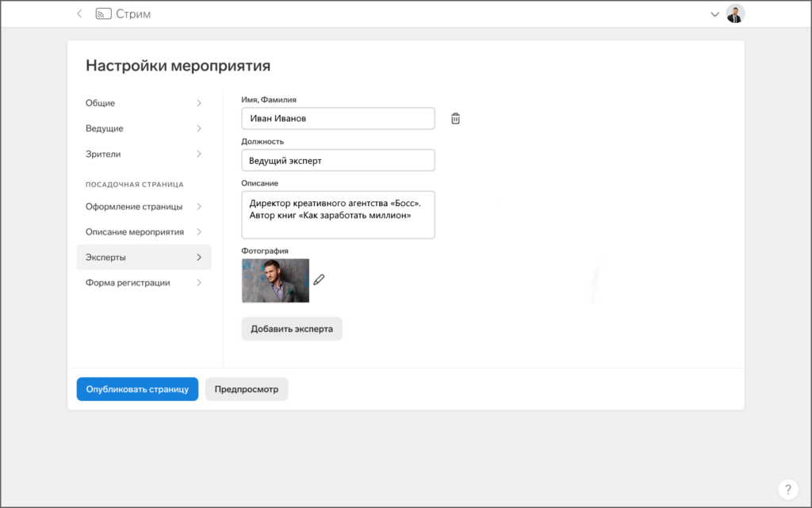Open Форма регистрации section
812x508 pixels.
pyautogui.click(x=144, y=282)
